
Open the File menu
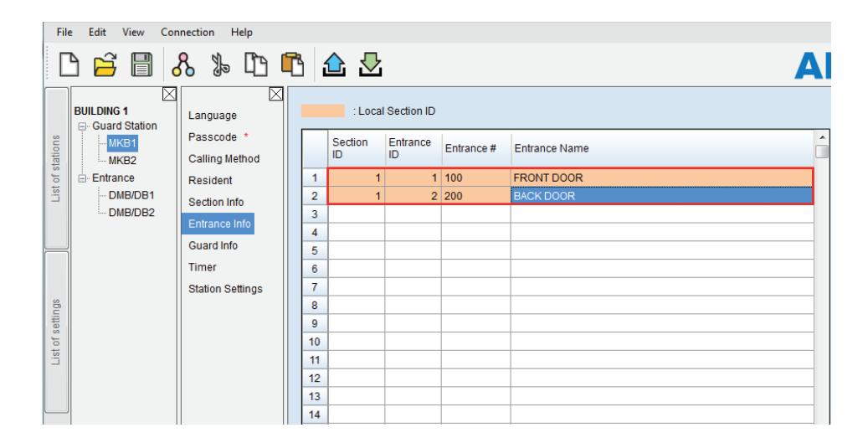[64, 32]
